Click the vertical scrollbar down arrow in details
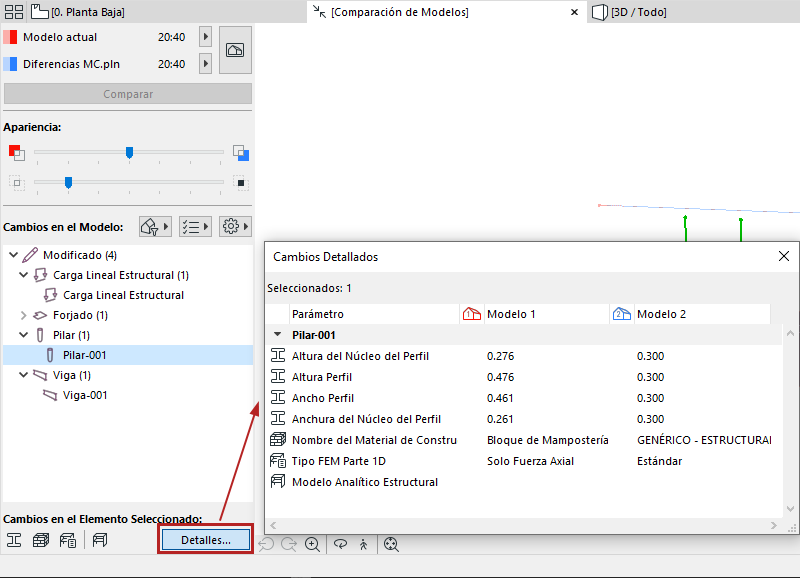This screenshot has width=800, height=578. click(x=790, y=509)
